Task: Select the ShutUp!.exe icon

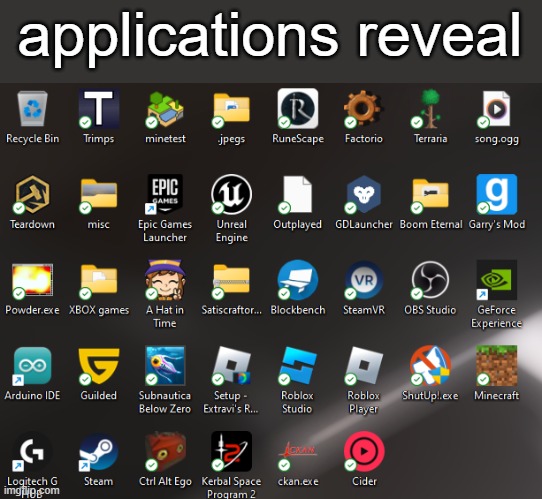Action: point(430,366)
